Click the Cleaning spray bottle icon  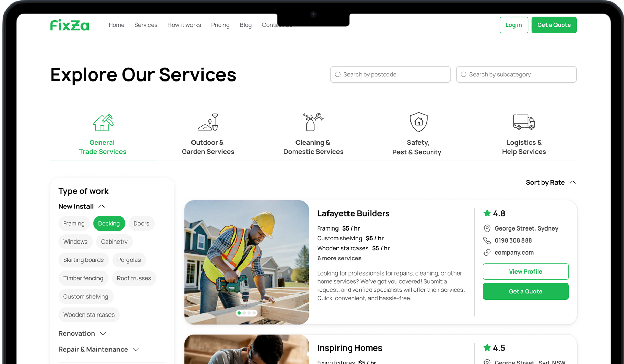coord(313,122)
